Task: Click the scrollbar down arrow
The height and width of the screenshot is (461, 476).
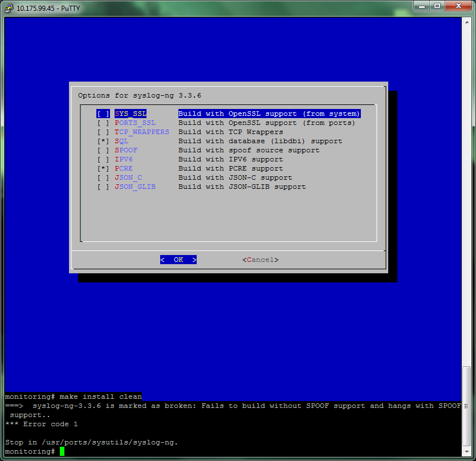Action: pyautogui.click(x=466, y=451)
